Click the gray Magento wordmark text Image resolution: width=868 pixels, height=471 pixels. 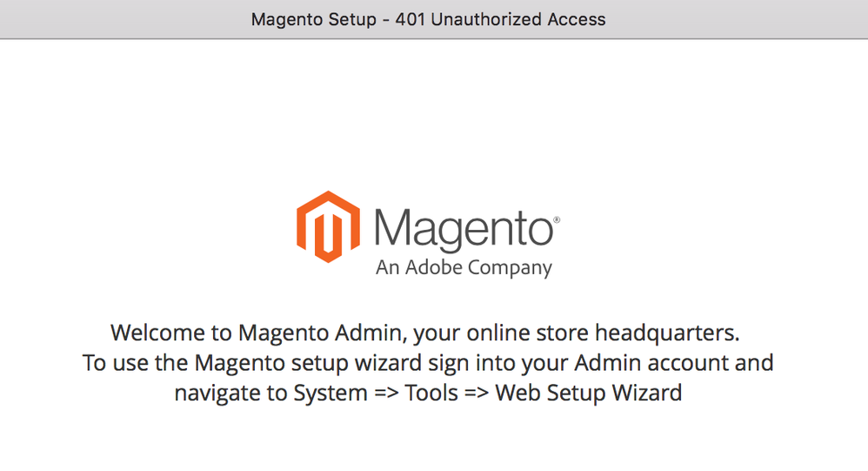click(464, 228)
